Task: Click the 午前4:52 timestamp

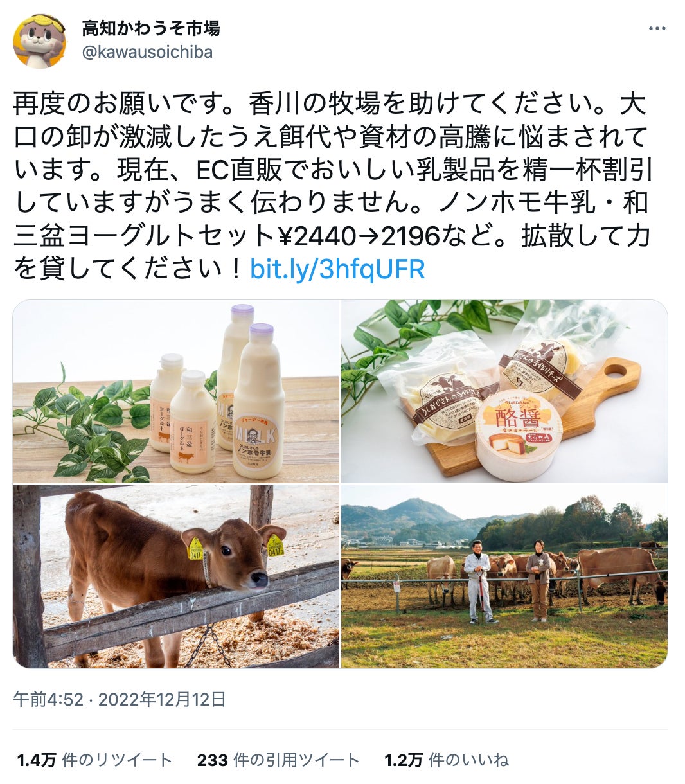Action: pos(48,699)
